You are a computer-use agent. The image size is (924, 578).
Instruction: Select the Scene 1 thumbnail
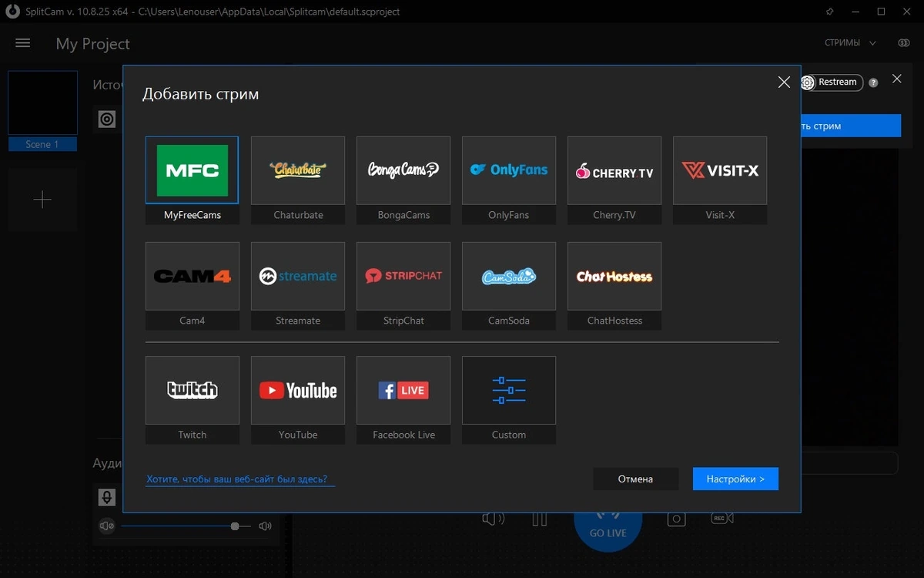click(42, 111)
